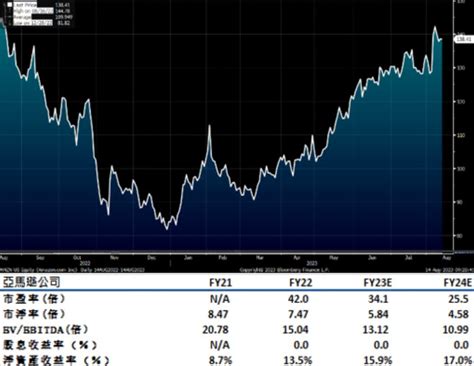Click the Feb label on time axis
The image size is (474, 366).
(223, 258)
